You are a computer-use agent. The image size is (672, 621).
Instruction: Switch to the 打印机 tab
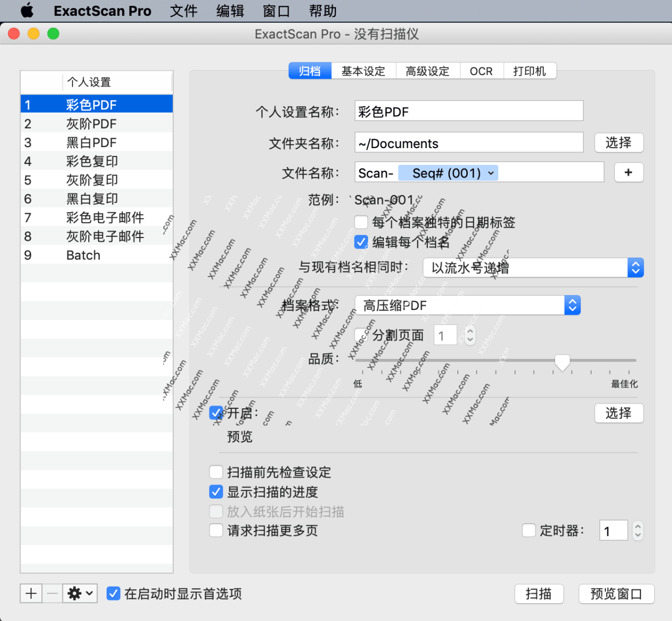[x=530, y=71]
